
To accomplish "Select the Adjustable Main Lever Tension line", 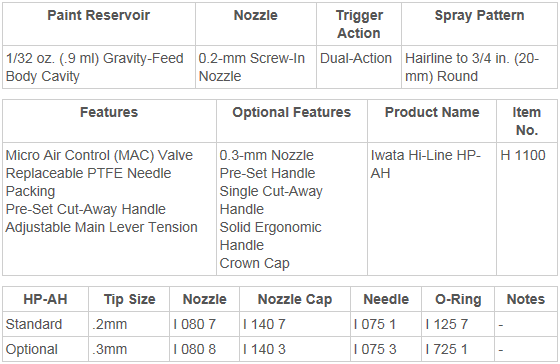I will click(x=101, y=227).
